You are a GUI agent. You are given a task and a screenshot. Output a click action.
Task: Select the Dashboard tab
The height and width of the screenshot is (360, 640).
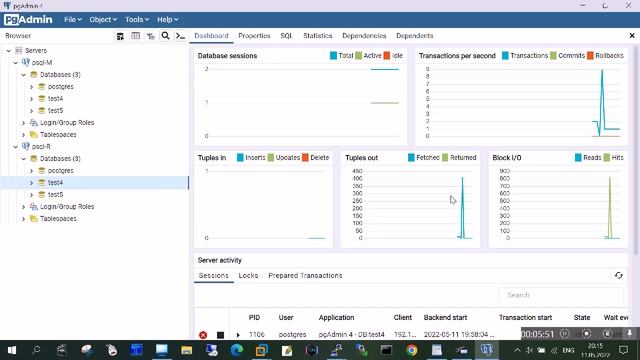tap(211, 36)
